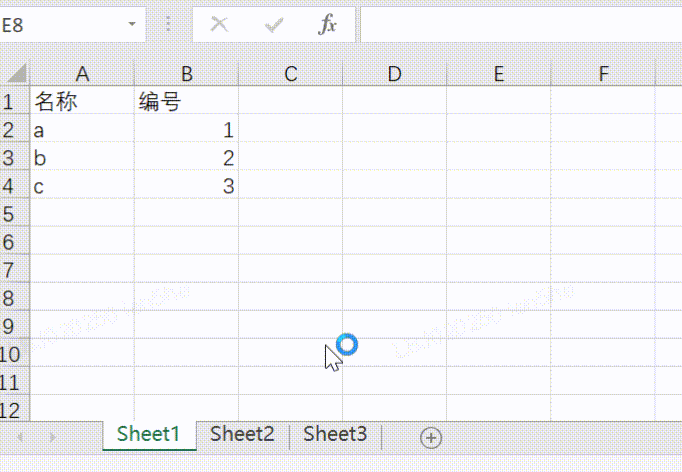Viewport: 682px width, 472px height.
Task: Click the Enter checkmark formula icon
Action: pos(273,25)
